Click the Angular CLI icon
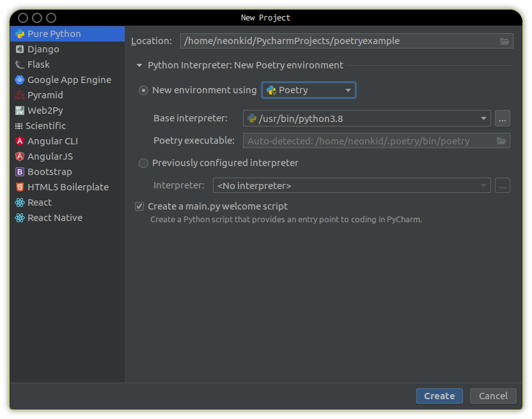 (20, 141)
